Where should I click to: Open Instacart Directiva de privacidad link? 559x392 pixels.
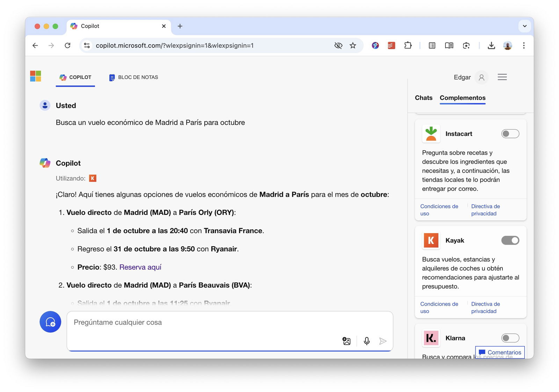(x=485, y=210)
